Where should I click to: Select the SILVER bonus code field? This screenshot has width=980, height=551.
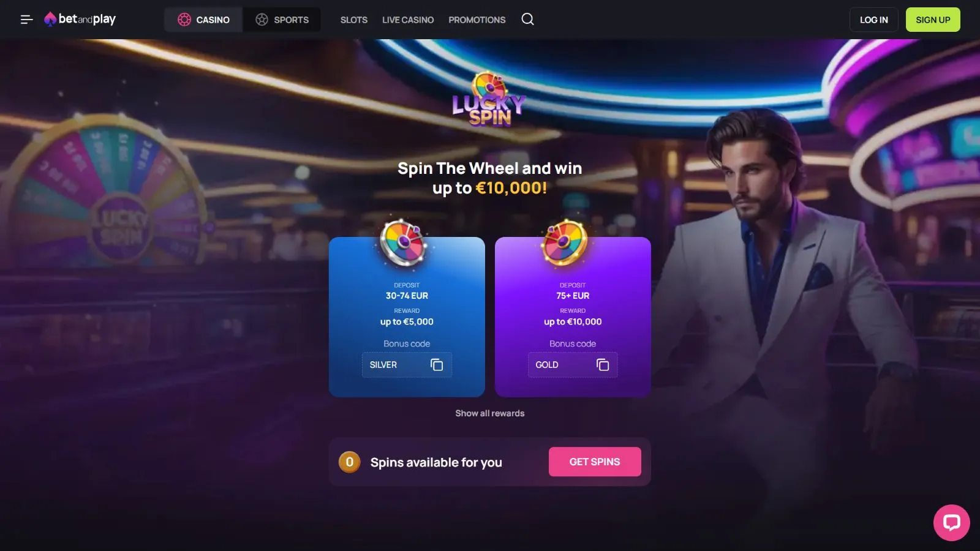pyautogui.click(x=407, y=365)
